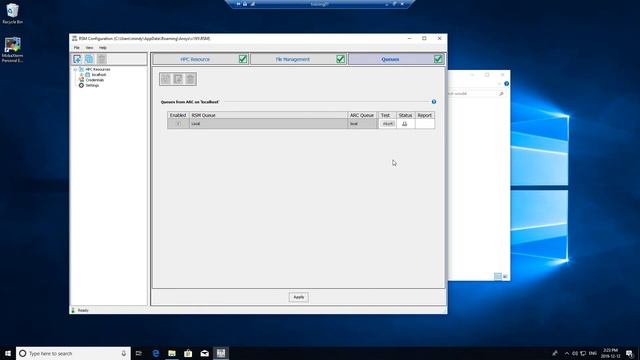The image size is (640, 360).
Task: Click the Report cell of local queue
Action: (x=424, y=124)
